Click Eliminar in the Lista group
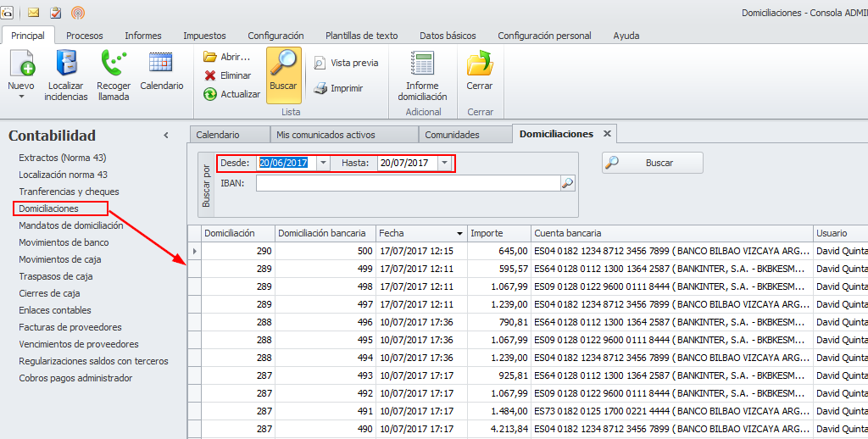The image size is (868, 439). click(x=227, y=75)
